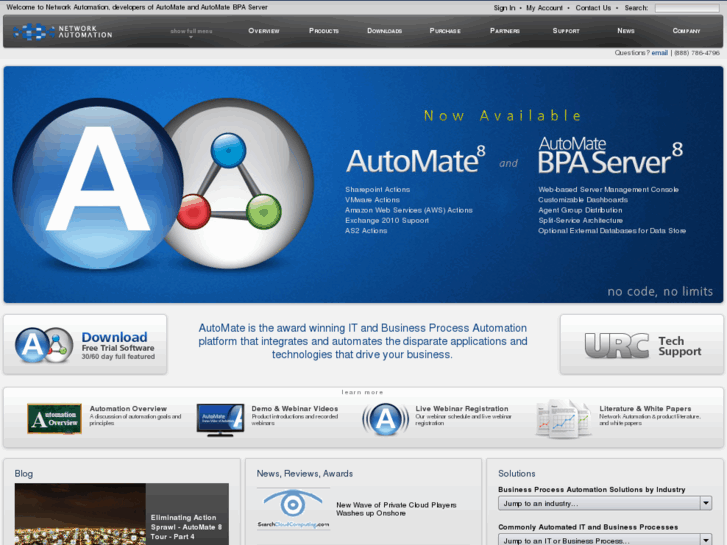727x545 pixels.
Task: Click Customizable Dashboards text
Action: point(583,200)
